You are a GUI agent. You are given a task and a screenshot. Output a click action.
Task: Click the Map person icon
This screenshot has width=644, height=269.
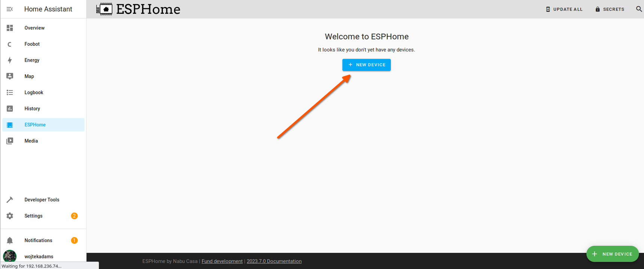(x=10, y=76)
